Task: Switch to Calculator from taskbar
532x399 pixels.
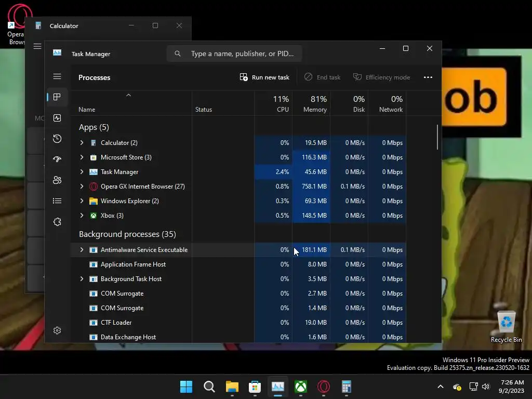Action: tap(346, 387)
